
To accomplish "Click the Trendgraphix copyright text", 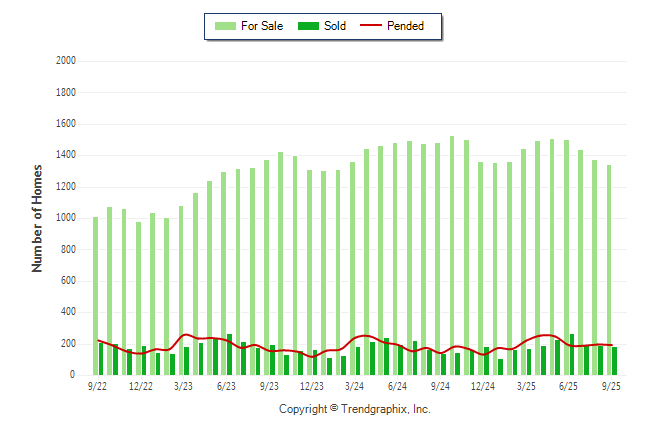I will point(354,410).
